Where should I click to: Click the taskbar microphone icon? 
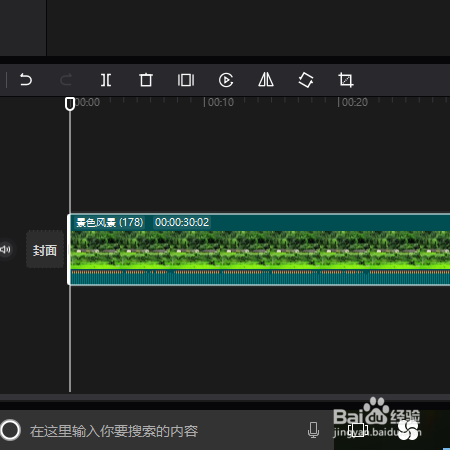313,430
